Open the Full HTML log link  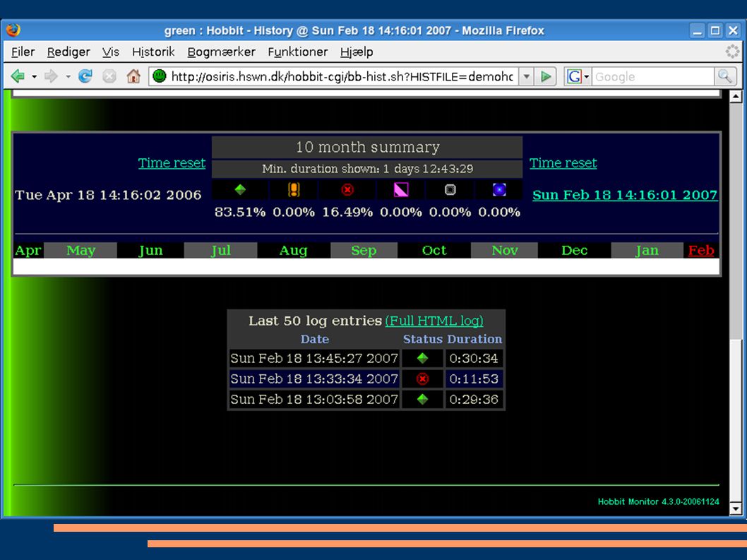434,321
